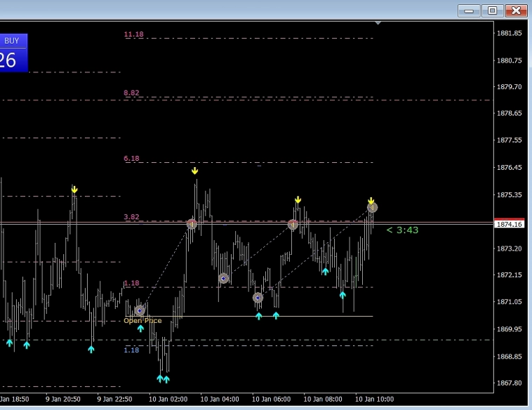This screenshot has height=410, width=532.
Task: Click yellow arrow directly below 6.18 level
Action: point(194,171)
